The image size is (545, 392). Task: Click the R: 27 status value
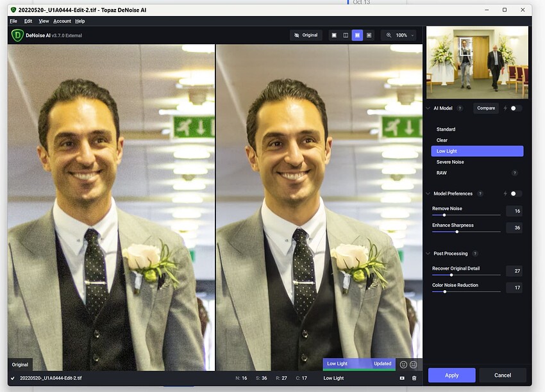(x=281, y=378)
